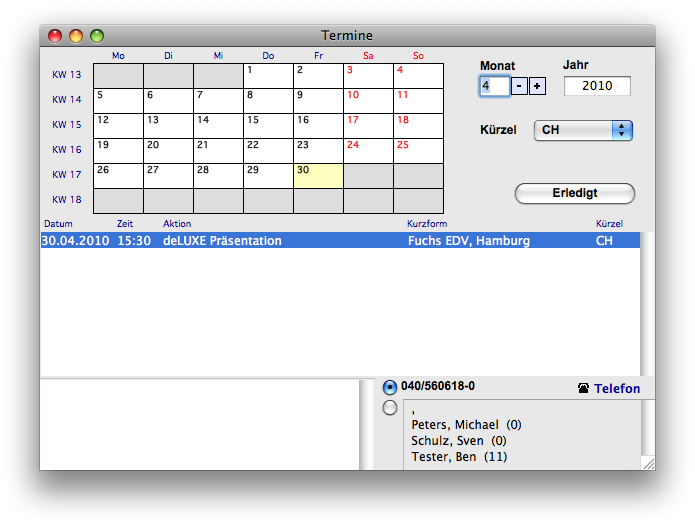The width and height of the screenshot is (695, 525).
Task: Close the Termine window with red button
Action: (x=55, y=36)
